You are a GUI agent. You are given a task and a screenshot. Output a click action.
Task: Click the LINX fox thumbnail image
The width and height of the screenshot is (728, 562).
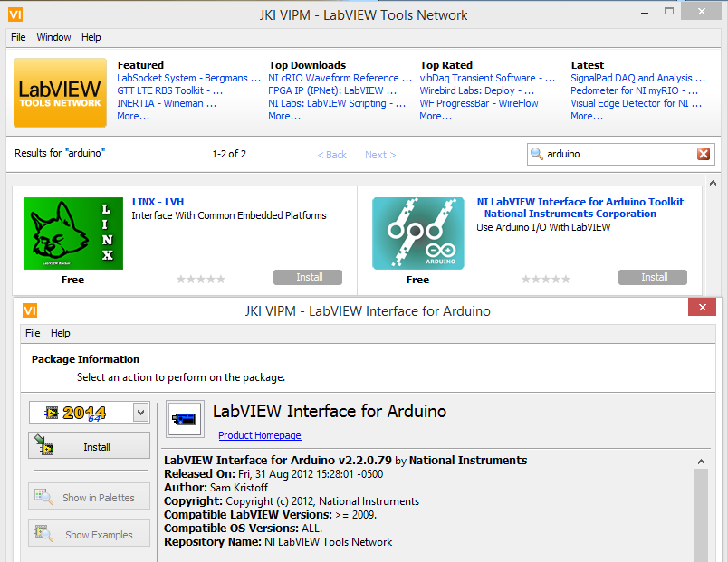73,233
